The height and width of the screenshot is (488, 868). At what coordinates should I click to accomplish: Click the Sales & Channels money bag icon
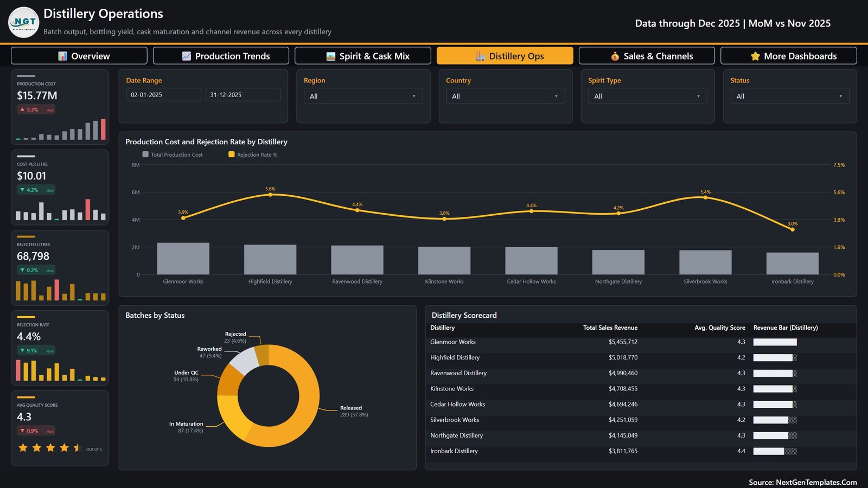(615, 56)
